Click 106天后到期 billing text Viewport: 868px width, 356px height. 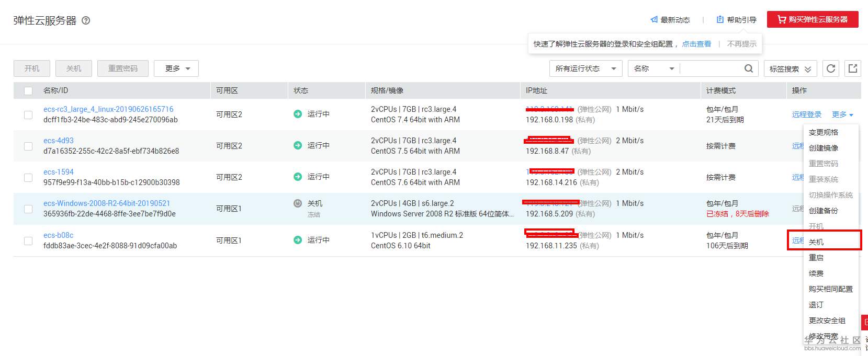point(727,246)
